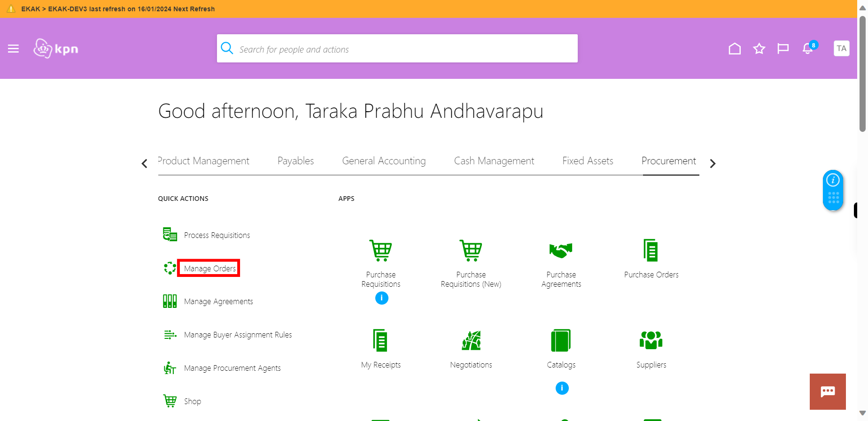
Task: Open Manage Procurement Agents link
Action: [x=232, y=368]
